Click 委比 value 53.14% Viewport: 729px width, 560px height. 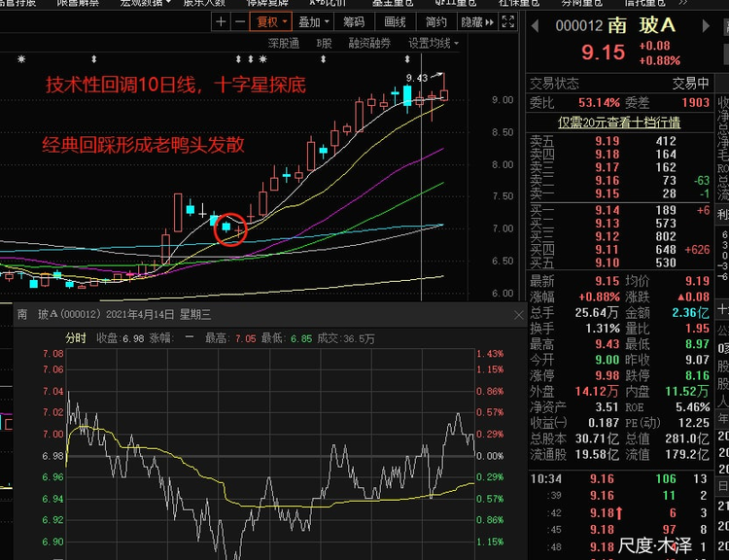(600, 102)
